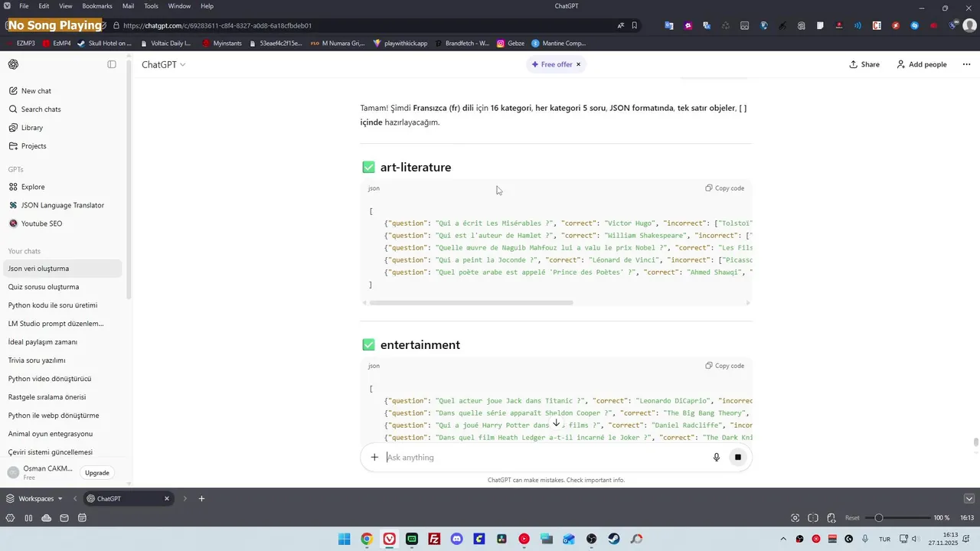Click the page vertical scrollbar thumb
Screen dimensions: 980x551
pyautogui.click(x=975, y=444)
